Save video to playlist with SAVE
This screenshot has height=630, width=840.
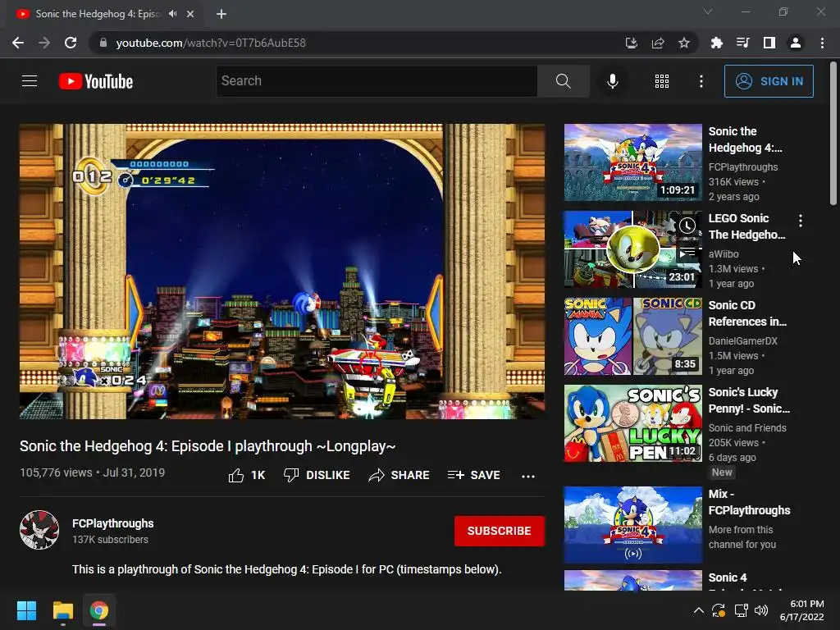pos(474,475)
